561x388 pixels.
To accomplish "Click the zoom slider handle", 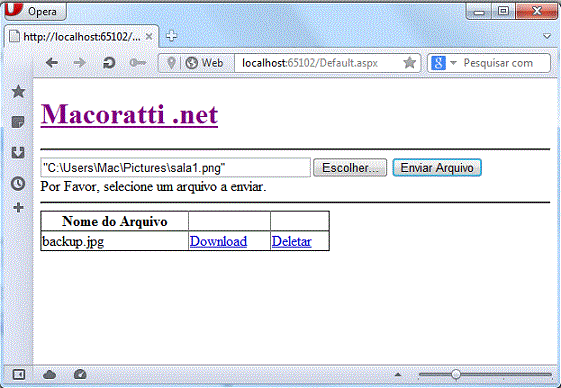I will [x=456, y=374].
